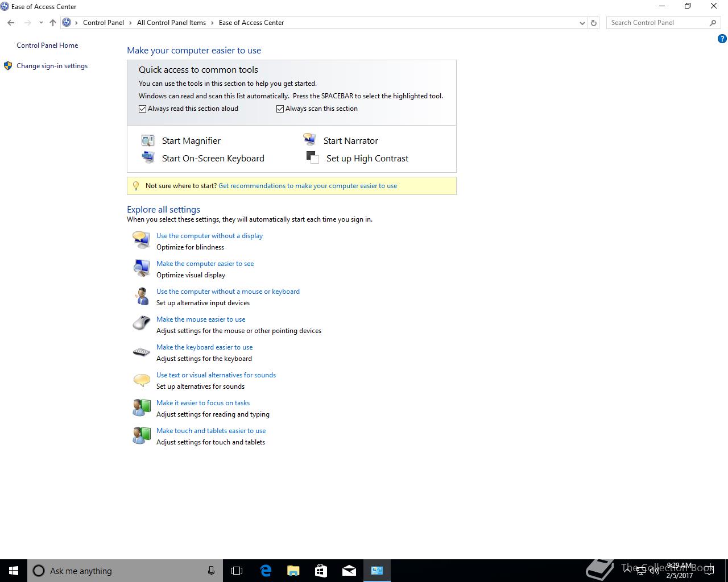
Task: Click the speech bubble icon for sound alternatives
Action: pos(141,380)
